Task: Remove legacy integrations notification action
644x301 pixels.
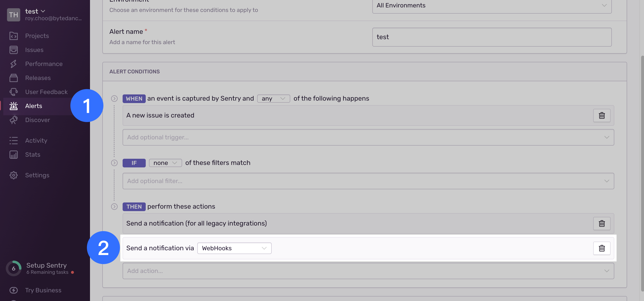Action: (601, 223)
